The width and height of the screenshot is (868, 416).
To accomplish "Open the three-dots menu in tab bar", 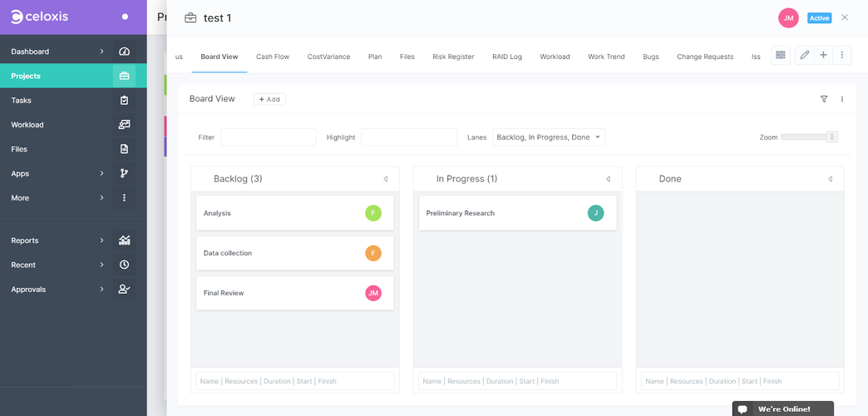I will click(x=842, y=55).
